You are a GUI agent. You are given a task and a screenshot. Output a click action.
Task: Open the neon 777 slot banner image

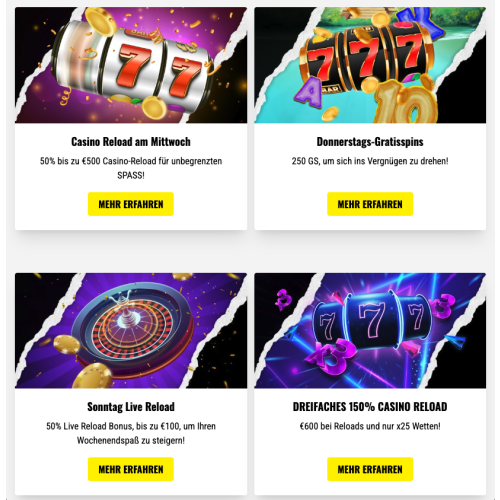pos(370,330)
